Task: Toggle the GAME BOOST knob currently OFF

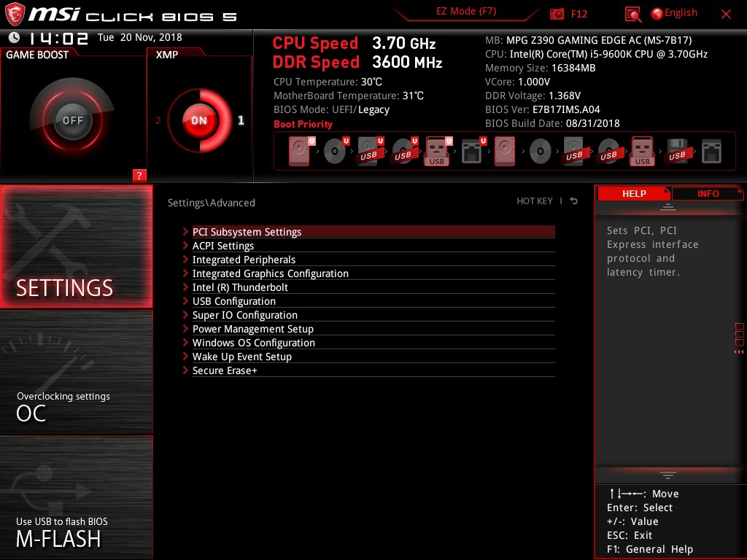Action: coord(72,120)
